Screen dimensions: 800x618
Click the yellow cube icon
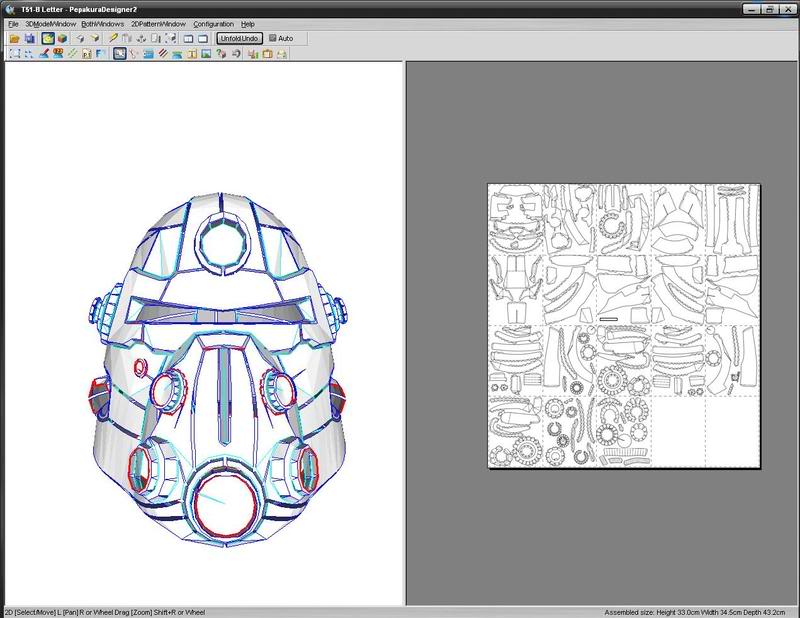94,38
